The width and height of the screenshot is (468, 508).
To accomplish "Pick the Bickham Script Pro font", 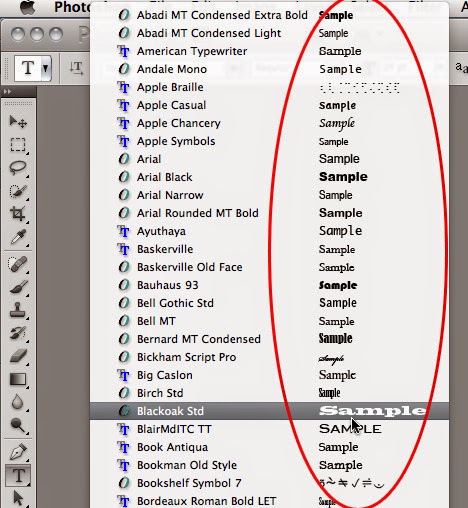I will point(269,357).
